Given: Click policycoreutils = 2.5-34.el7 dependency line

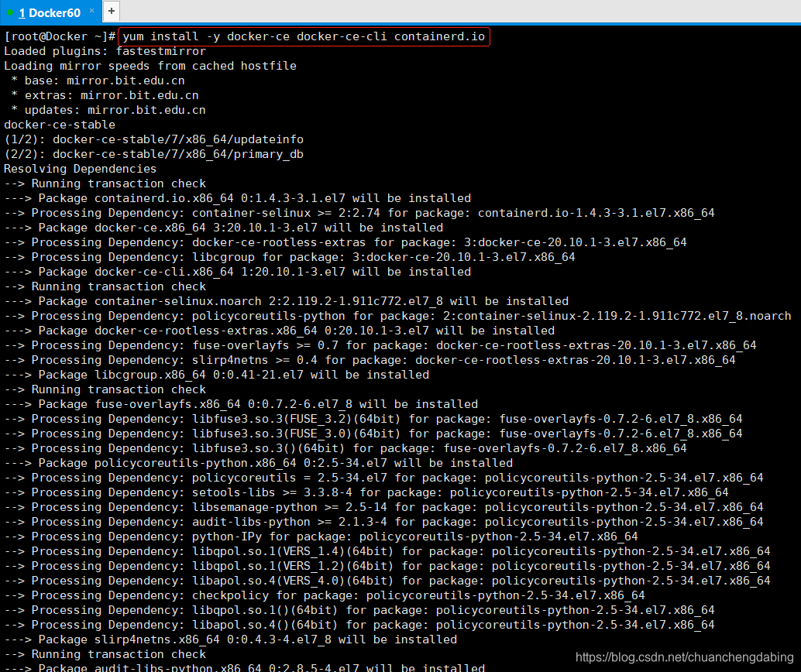Looking at the screenshot, I should (383, 478).
